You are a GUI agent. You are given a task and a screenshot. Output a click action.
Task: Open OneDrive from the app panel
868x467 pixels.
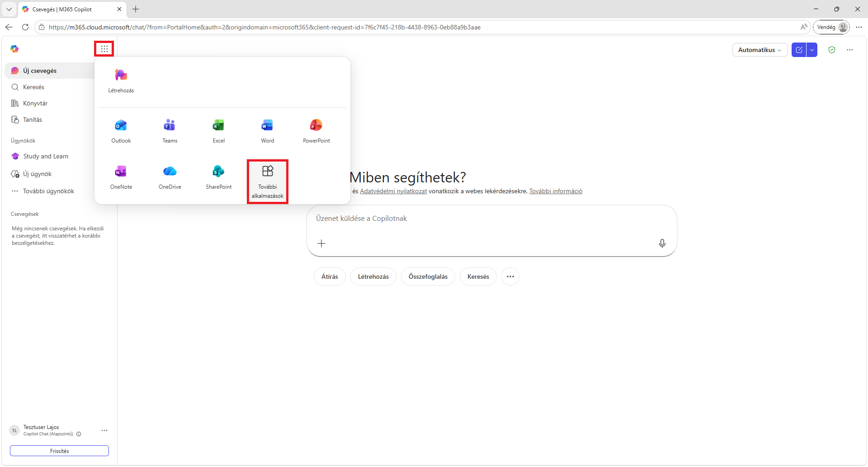(170, 177)
